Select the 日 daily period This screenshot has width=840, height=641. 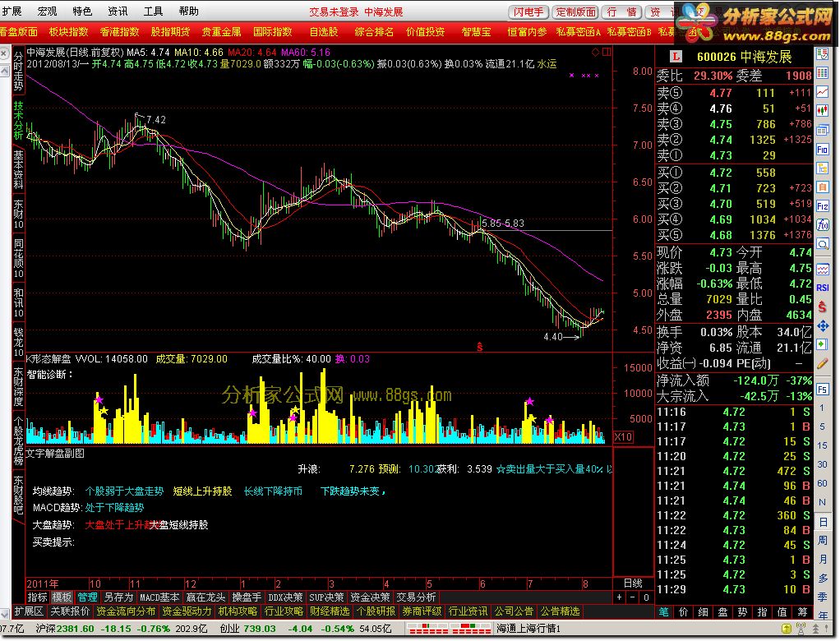822,522
